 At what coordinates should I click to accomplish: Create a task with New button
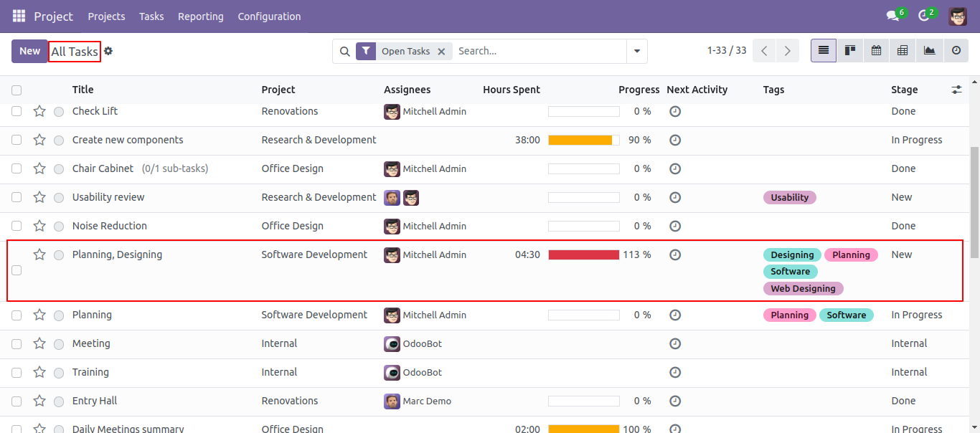pyautogui.click(x=29, y=51)
